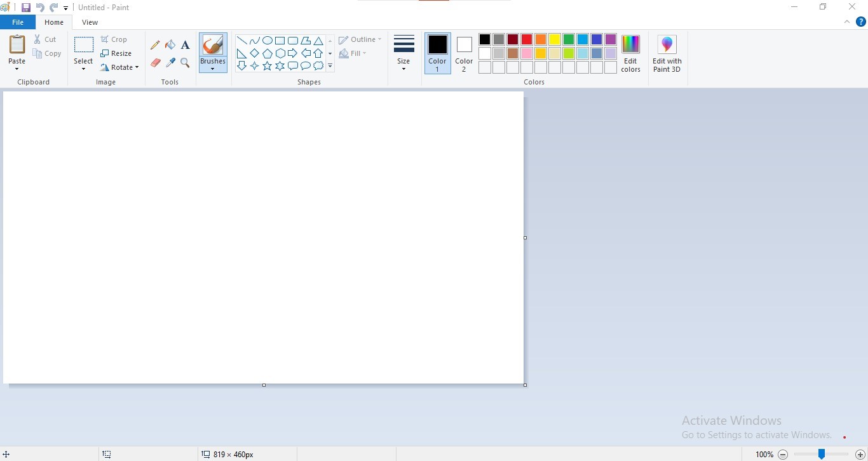
Task: Choose the Oval shape
Action: [268, 41]
